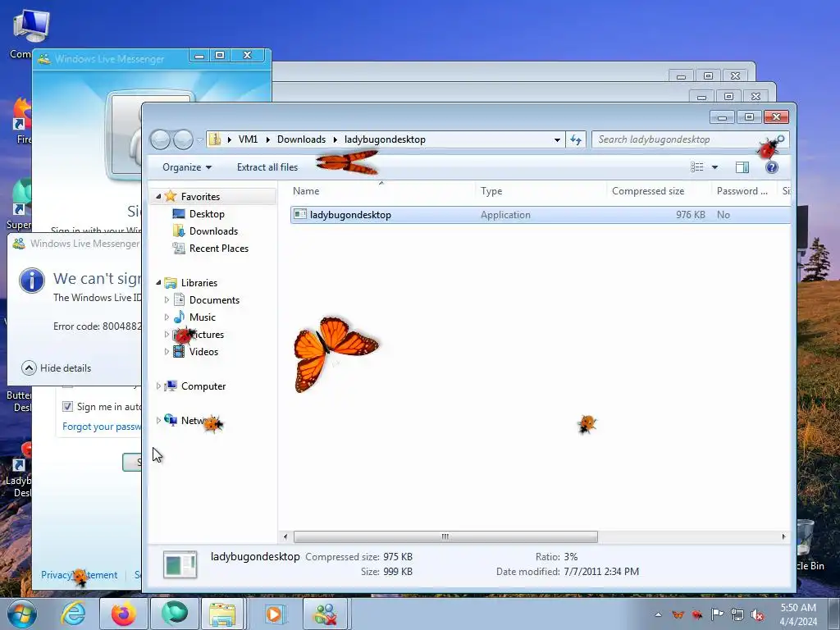Expand the Computer node
The image size is (840, 630).
(x=158, y=386)
